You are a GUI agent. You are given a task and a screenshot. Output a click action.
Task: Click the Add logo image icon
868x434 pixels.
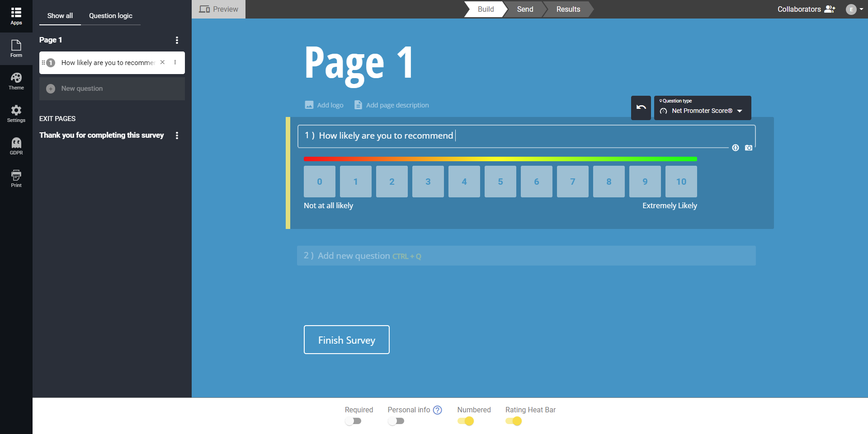[309, 105]
